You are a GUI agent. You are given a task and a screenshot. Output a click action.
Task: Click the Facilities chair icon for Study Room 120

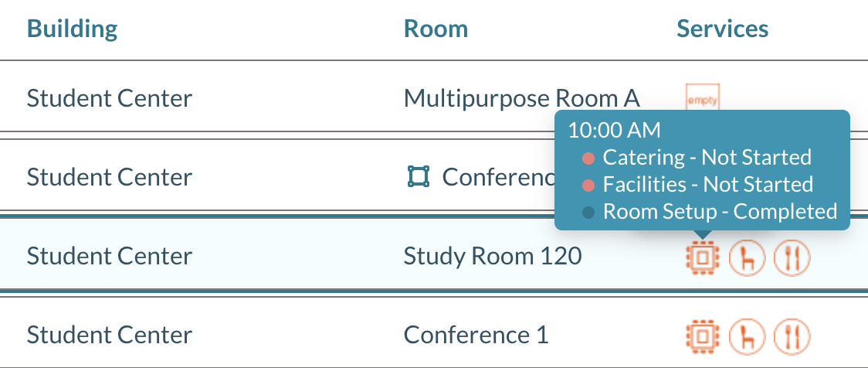pyautogui.click(x=747, y=257)
